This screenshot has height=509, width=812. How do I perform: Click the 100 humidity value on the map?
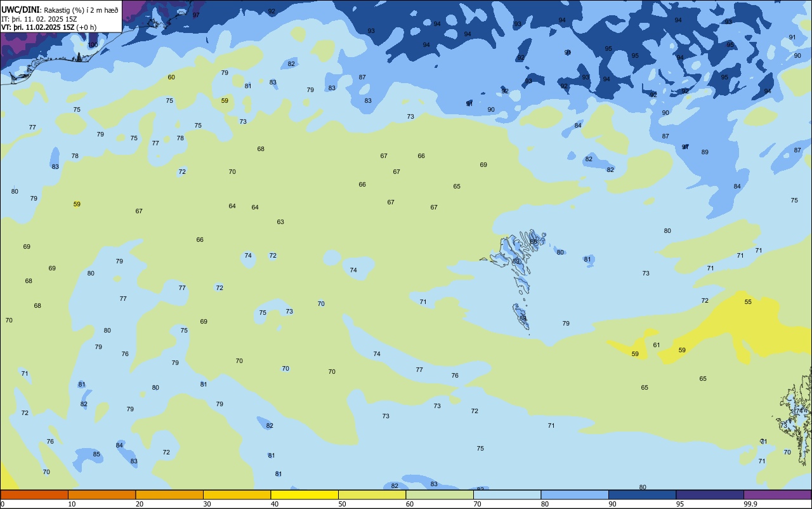pyautogui.click(x=93, y=45)
